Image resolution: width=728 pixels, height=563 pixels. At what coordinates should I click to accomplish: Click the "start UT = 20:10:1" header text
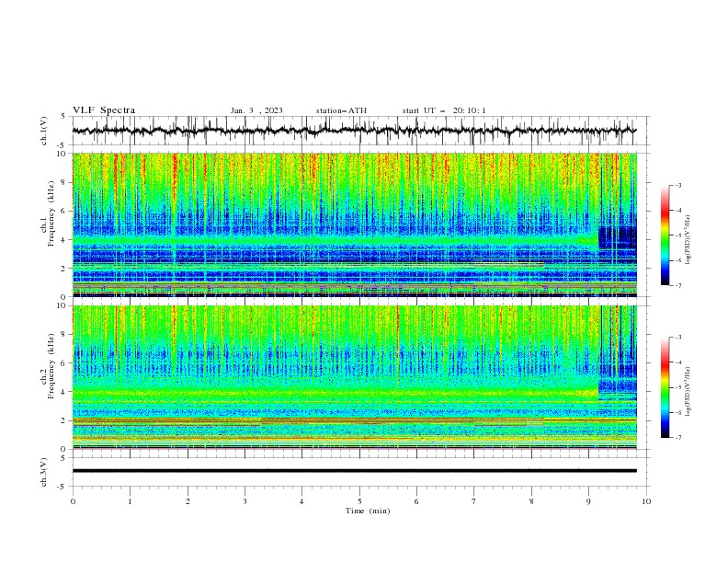[444, 110]
